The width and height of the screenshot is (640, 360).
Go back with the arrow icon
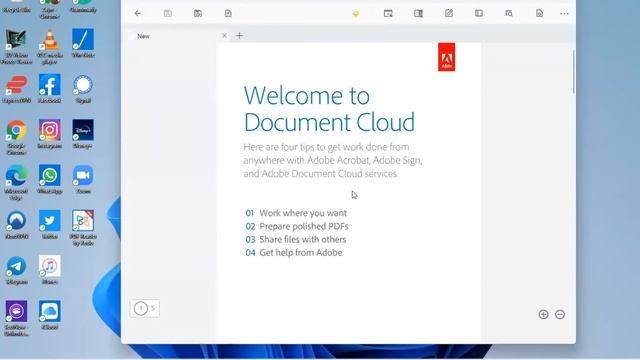[x=138, y=13]
